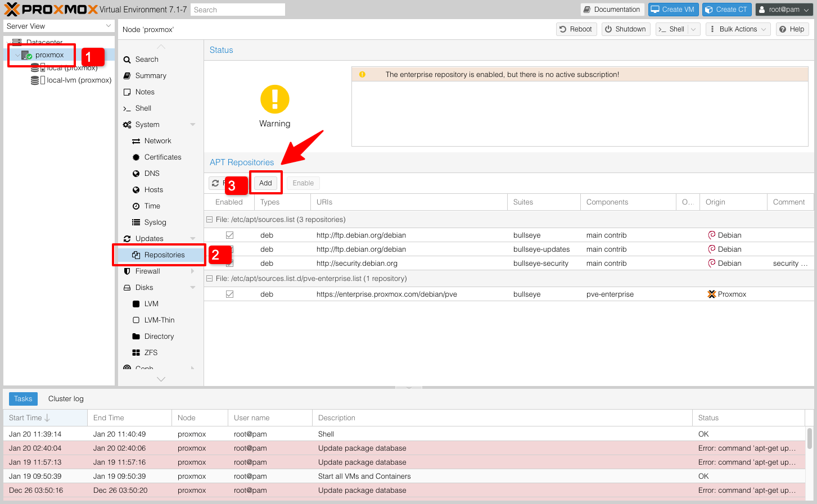Open the Documentation book link
Image resolution: width=817 pixels, height=504 pixels.
tap(611, 10)
